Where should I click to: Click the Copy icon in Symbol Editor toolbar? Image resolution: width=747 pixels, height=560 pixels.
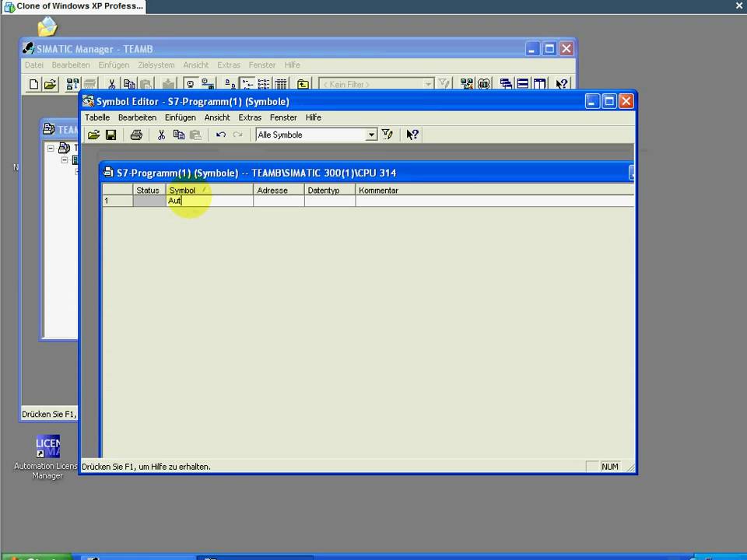pos(179,135)
